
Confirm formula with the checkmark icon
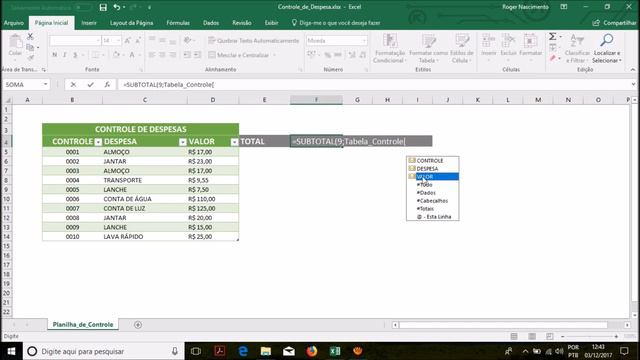tap(90, 84)
